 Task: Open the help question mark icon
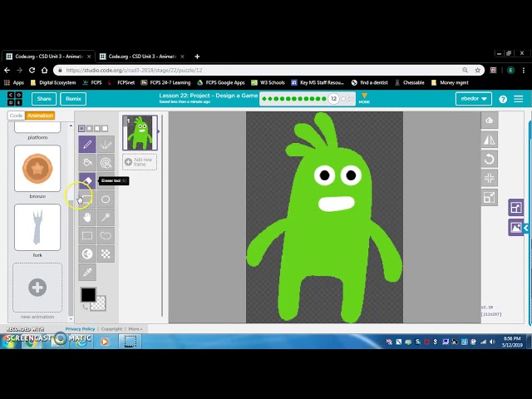point(503,99)
